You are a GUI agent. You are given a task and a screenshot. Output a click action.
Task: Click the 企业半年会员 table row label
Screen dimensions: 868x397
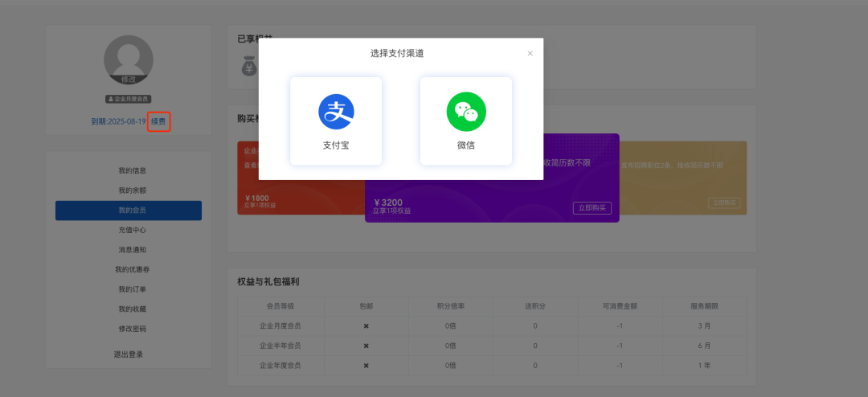pyautogui.click(x=280, y=346)
